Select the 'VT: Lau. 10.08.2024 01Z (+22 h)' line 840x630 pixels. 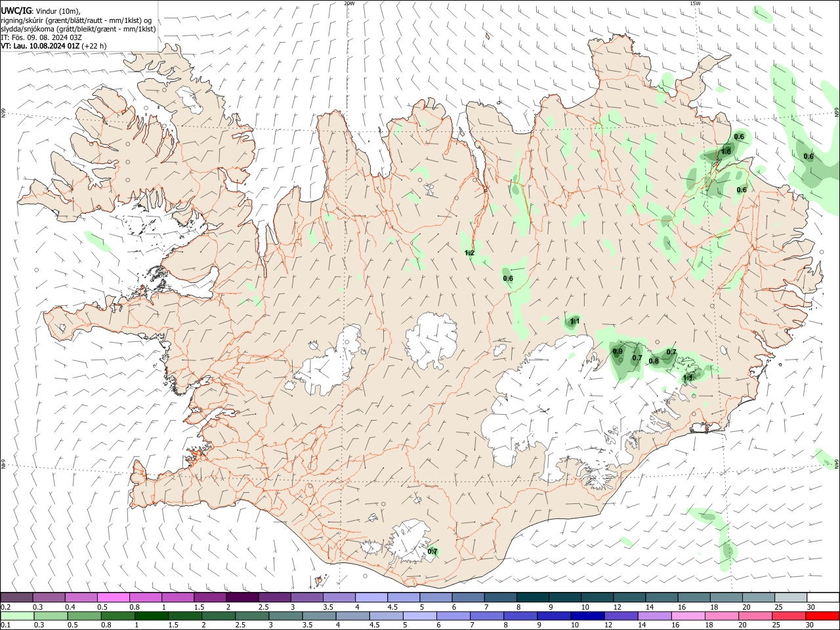click(54, 46)
